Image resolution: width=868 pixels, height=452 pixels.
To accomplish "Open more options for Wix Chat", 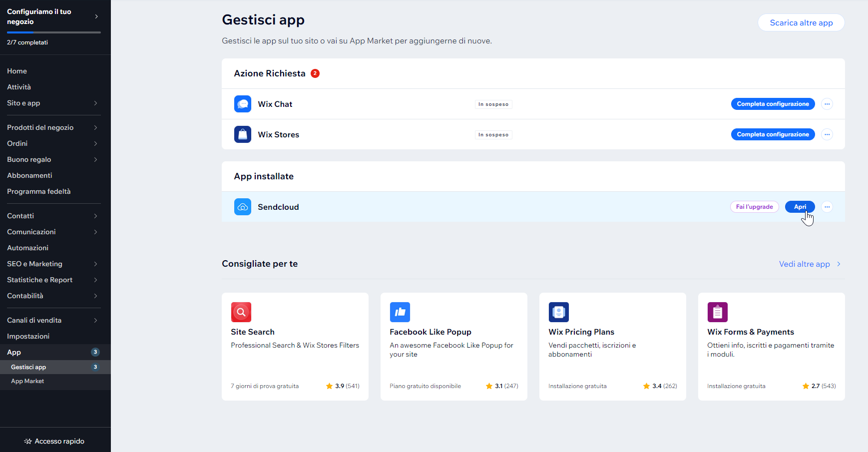I will pos(827,104).
